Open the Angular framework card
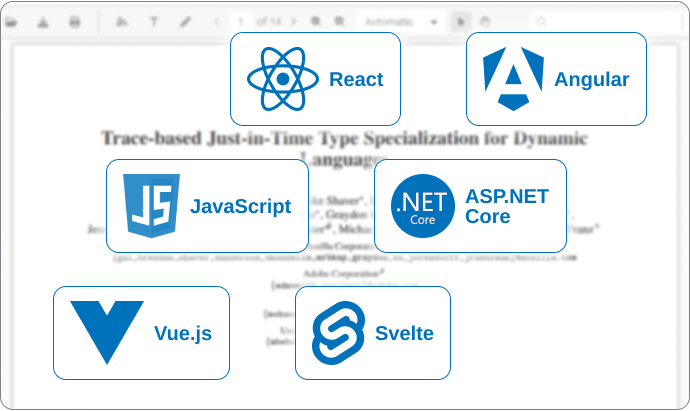Viewport: 690px width, 411px height. (556, 79)
